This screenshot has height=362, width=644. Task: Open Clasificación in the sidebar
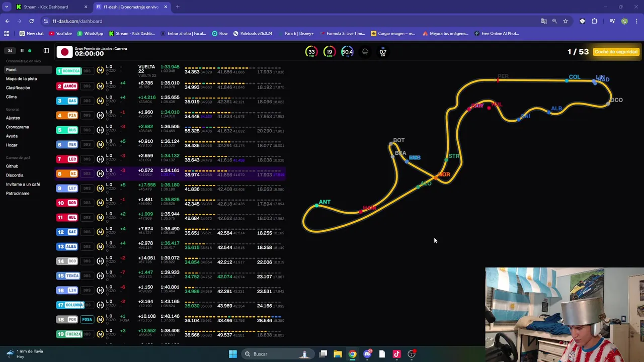coord(18,88)
